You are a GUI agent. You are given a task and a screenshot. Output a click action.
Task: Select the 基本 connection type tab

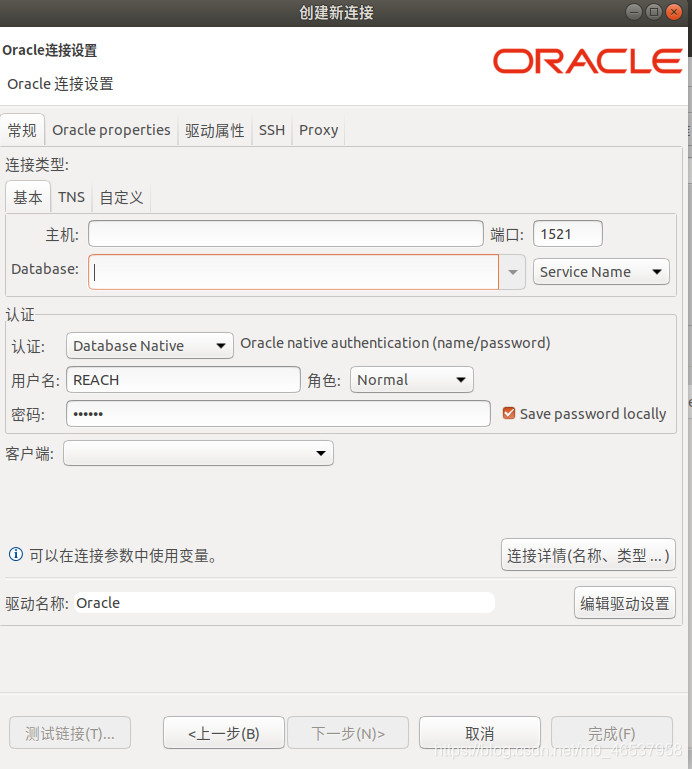28,197
